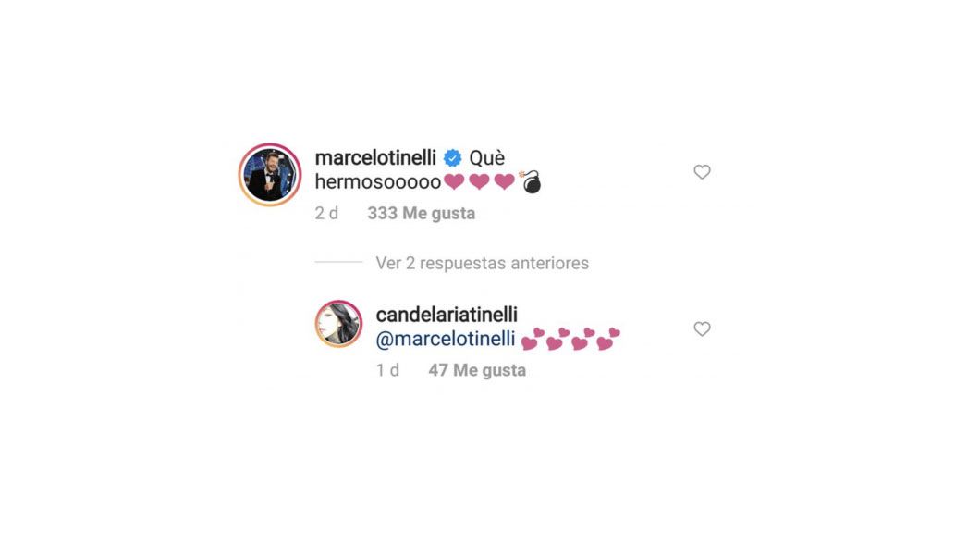Open candelariatinelli's profile picture

(x=338, y=324)
